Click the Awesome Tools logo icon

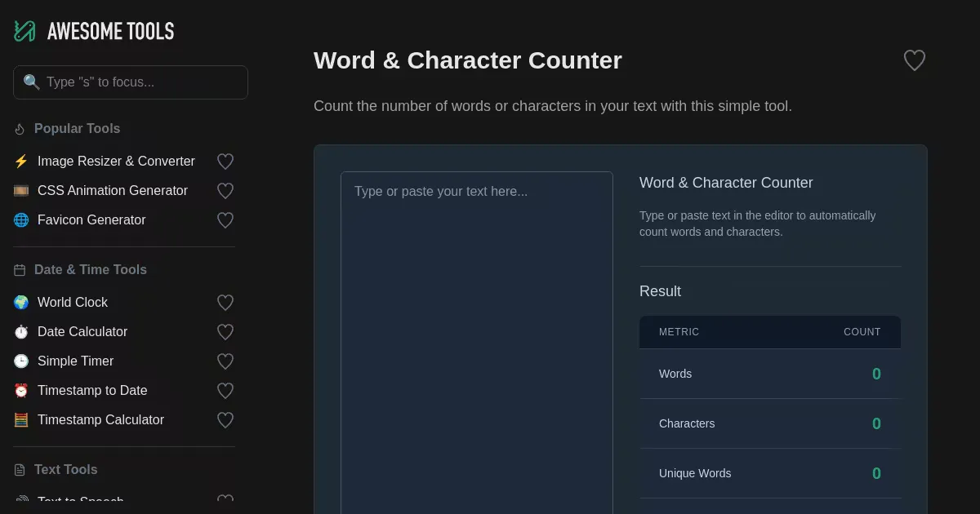tap(24, 31)
